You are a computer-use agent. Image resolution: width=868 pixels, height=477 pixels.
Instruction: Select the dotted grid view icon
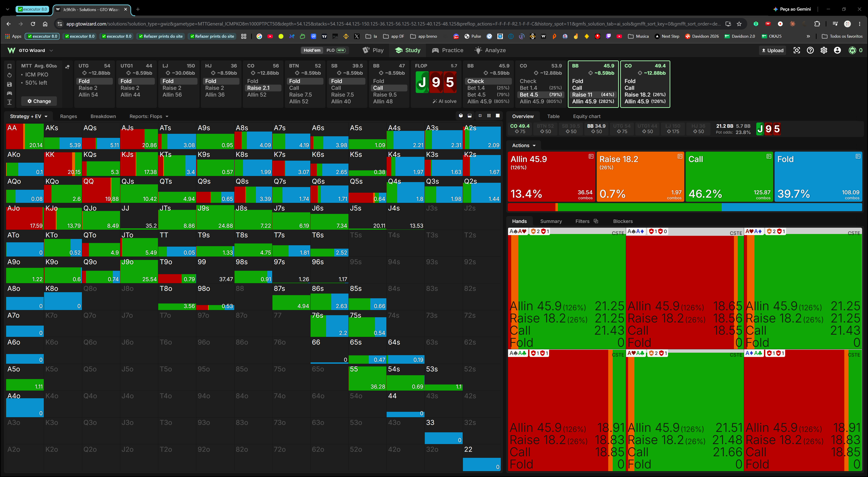pos(489,116)
